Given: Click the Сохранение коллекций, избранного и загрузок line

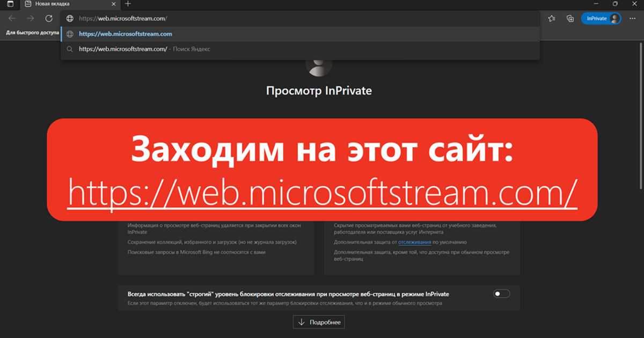Looking at the screenshot, I should tap(212, 243).
